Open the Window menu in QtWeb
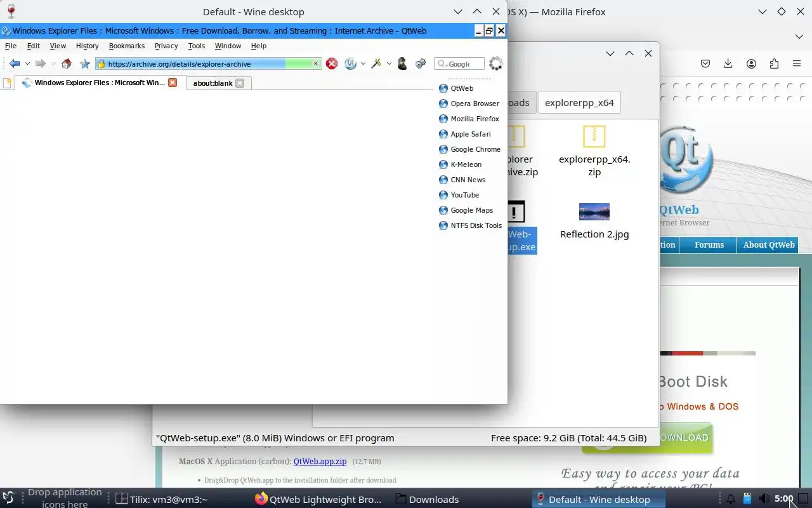Viewport: 812px width, 508px height. [228, 46]
